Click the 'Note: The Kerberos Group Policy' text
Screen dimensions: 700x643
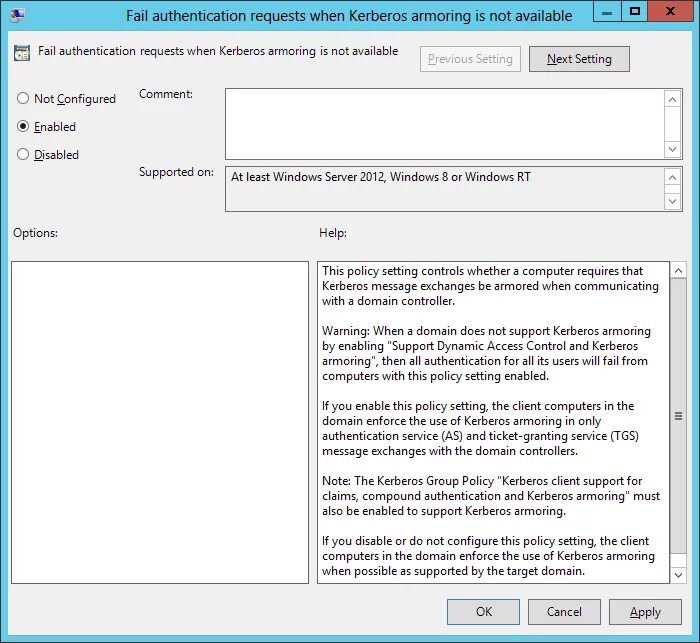point(491,496)
